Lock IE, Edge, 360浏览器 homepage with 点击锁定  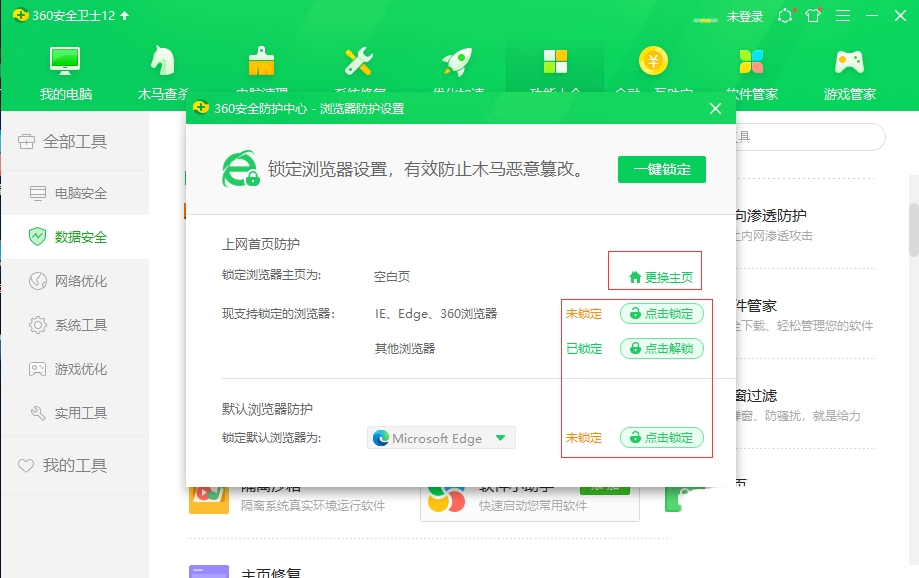tap(662, 314)
